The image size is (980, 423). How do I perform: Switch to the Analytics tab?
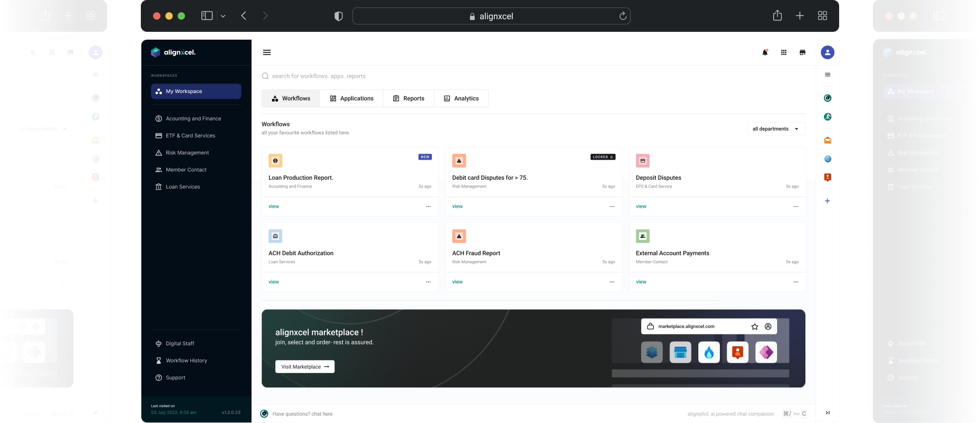tap(461, 98)
